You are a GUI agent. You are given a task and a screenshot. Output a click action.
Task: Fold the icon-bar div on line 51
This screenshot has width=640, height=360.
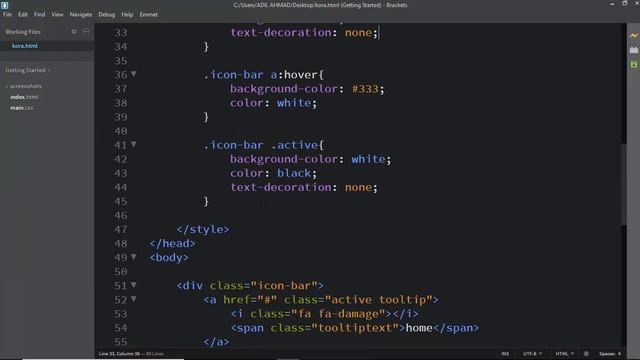pyautogui.click(x=133, y=285)
